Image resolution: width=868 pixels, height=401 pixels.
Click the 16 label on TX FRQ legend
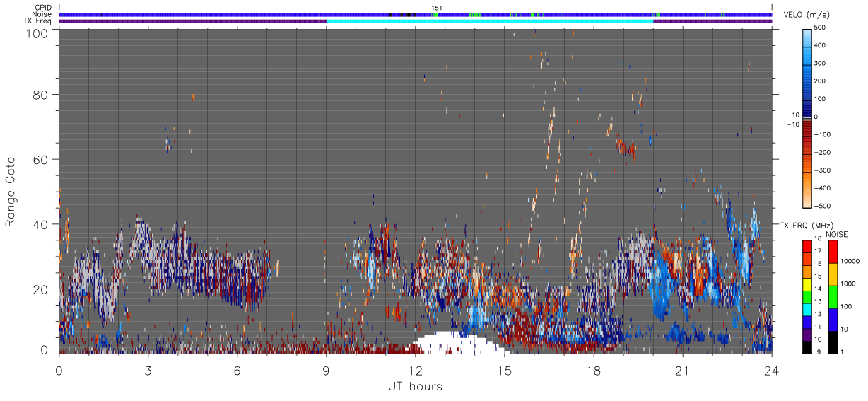pos(817,265)
